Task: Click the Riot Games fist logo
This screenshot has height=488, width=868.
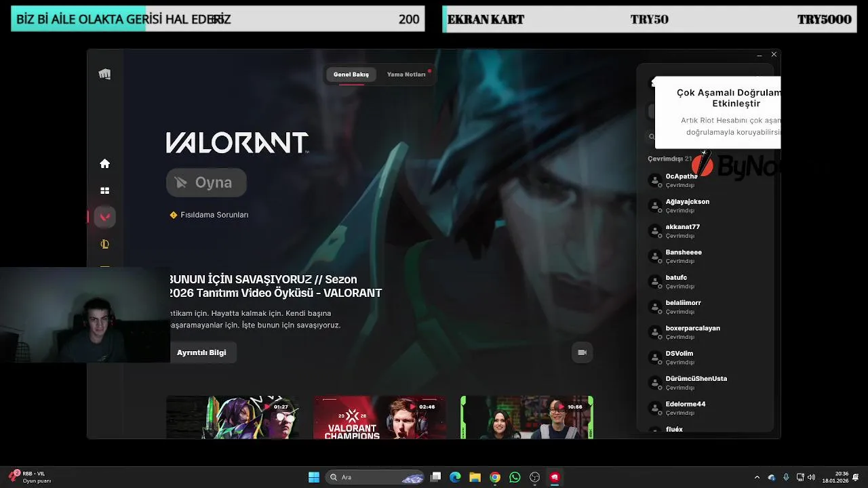Action: coord(104,74)
